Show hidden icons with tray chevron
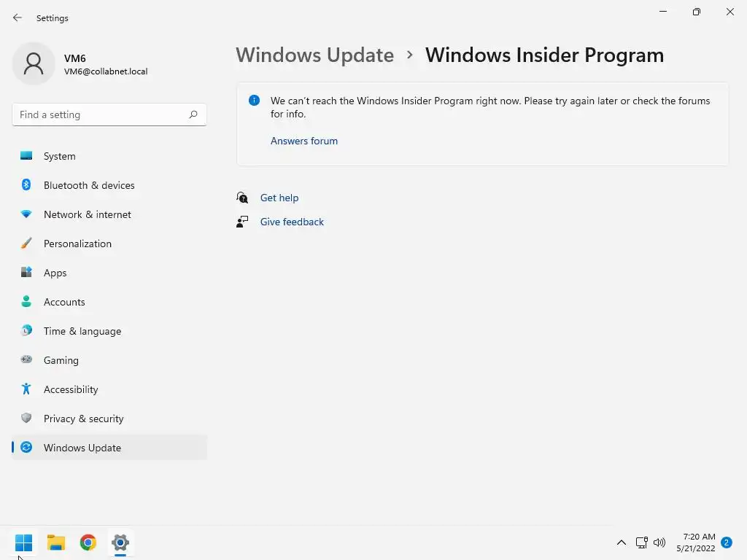This screenshot has width=747, height=560. point(622,542)
